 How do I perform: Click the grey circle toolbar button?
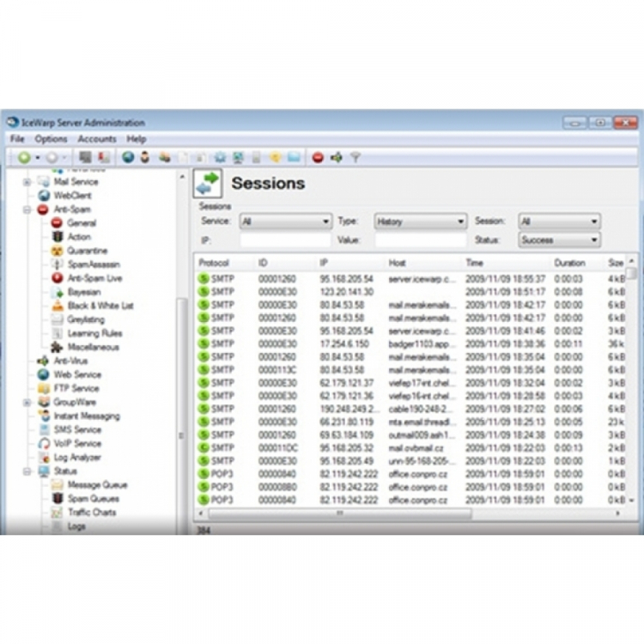pyautogui.click(x=52, y=157)
